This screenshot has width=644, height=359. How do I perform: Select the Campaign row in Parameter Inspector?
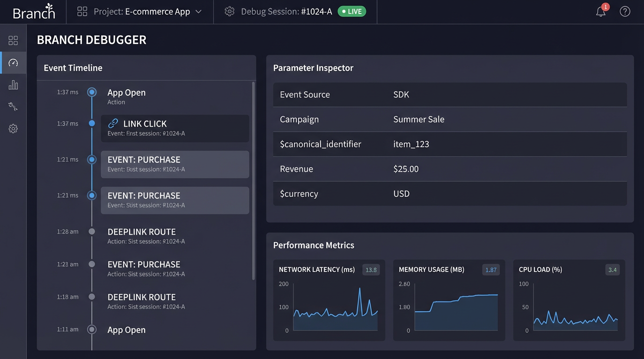pyautogui.click(x=449, y=119)
